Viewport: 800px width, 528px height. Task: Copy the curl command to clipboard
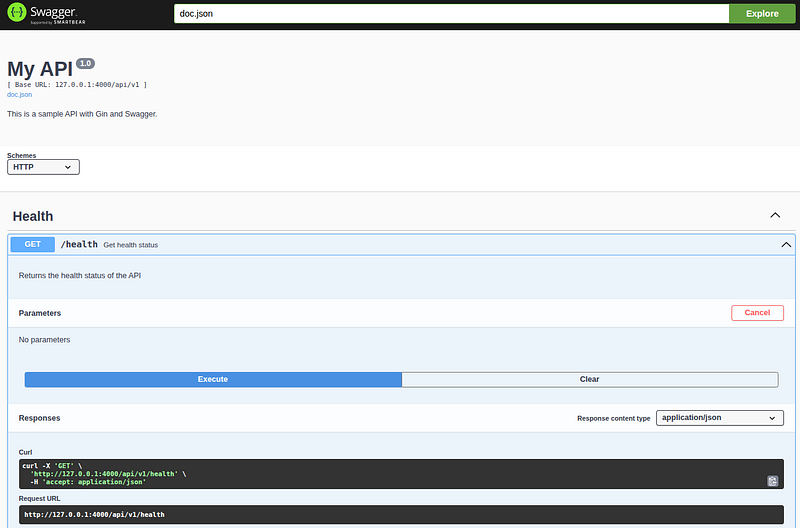tap(772, 481)
